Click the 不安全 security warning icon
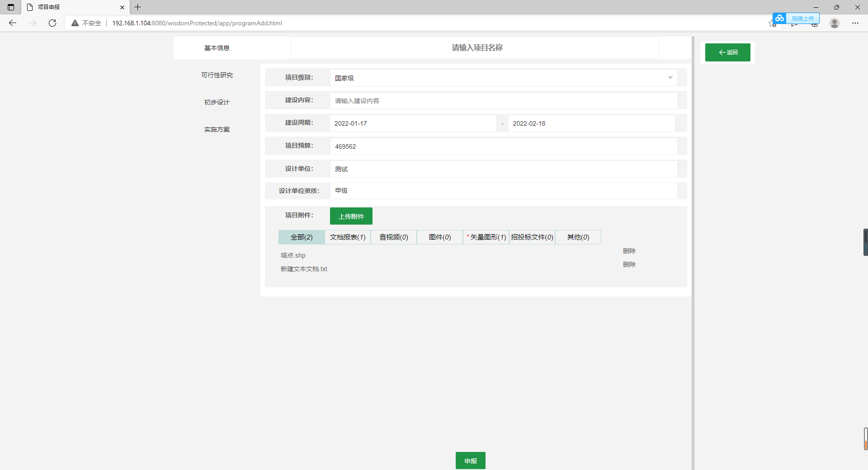 (x=75, y=23)
